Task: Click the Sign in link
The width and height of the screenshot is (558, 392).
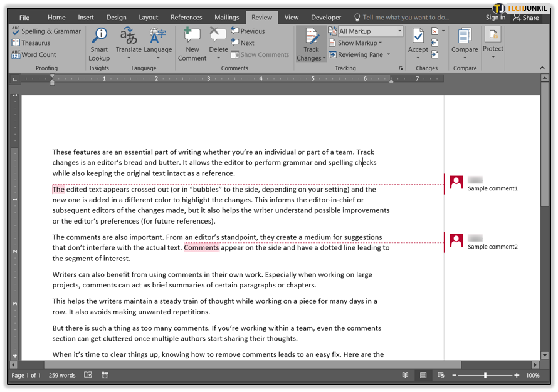Action: point(495,18)
